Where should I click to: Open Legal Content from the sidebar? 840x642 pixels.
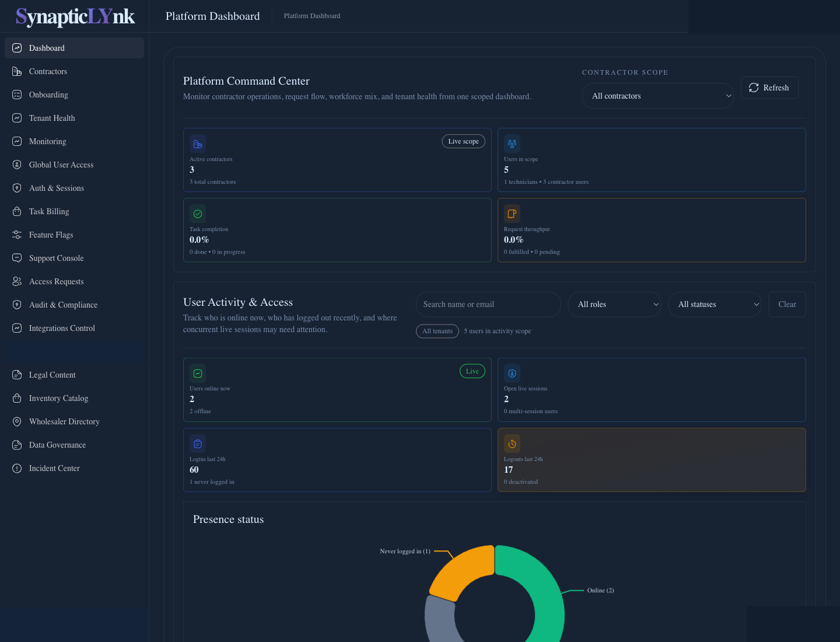[x=74, y=375]
